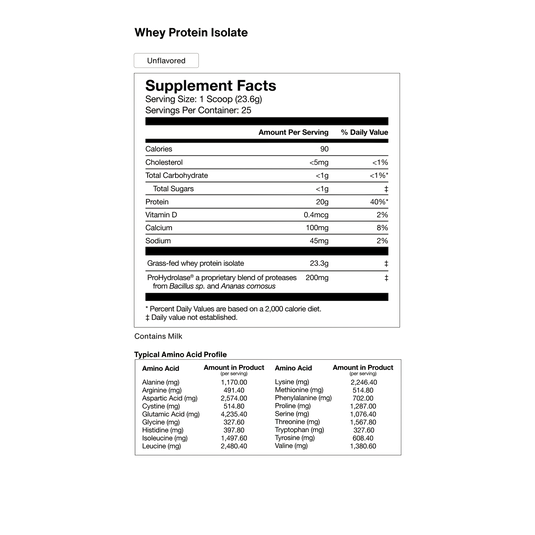
Task: Click Typical Amino Acid Profile heading
Action: pos(180,355)
